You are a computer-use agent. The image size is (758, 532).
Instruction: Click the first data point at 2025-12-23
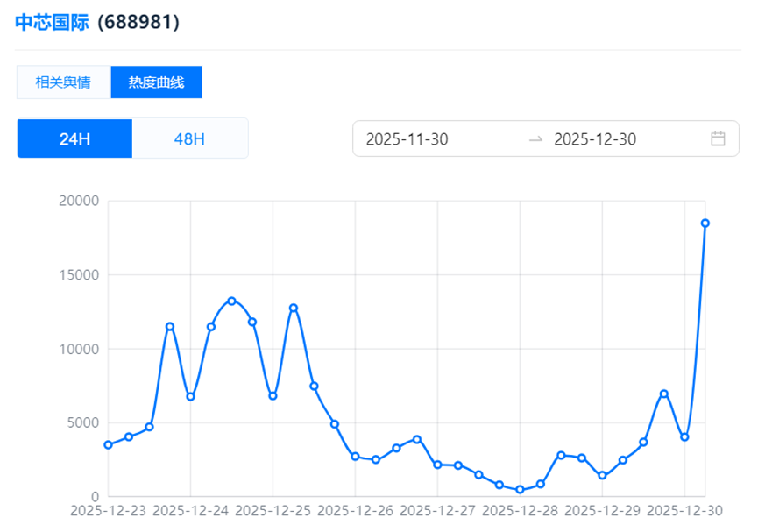[x=108, y=445]
